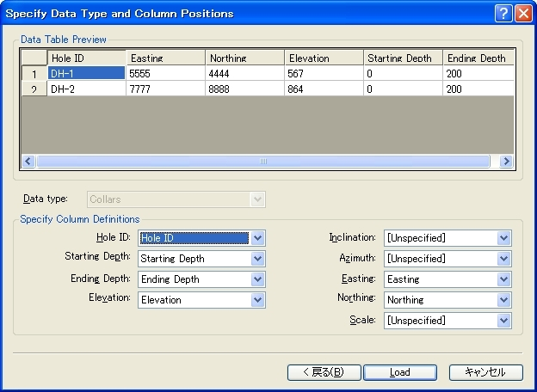Image resolution: width=537 pixels, height=392 pixels.
Task: Click the Elevation column header
Action: click(x=323, y=58)
